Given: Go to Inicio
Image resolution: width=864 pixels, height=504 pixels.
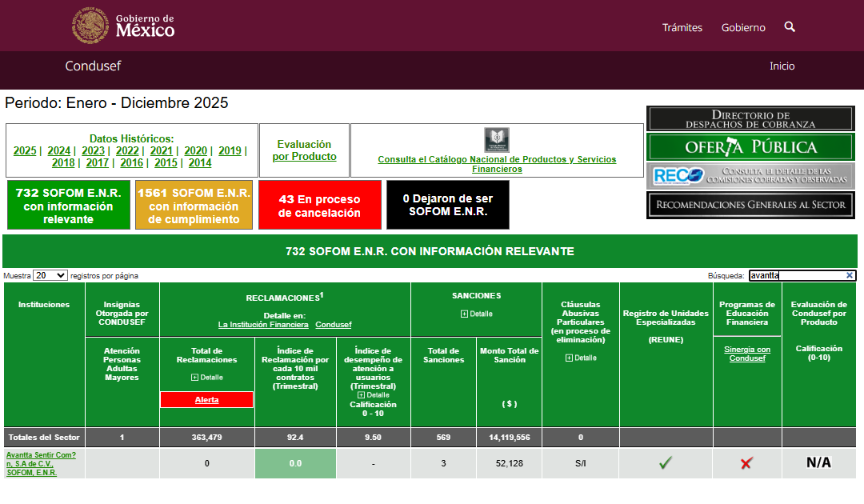Looking at the screenshot, I should pos(782,66).
